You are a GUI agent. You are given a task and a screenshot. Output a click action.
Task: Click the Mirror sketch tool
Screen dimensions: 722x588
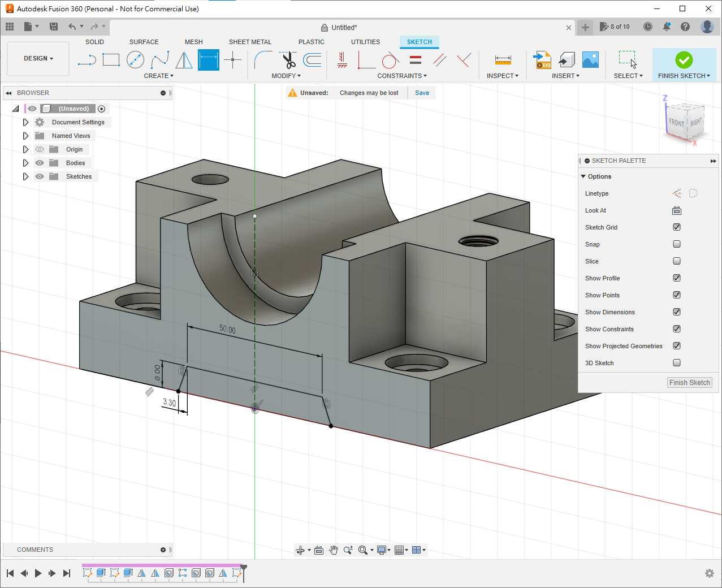[x=184, y=60]
